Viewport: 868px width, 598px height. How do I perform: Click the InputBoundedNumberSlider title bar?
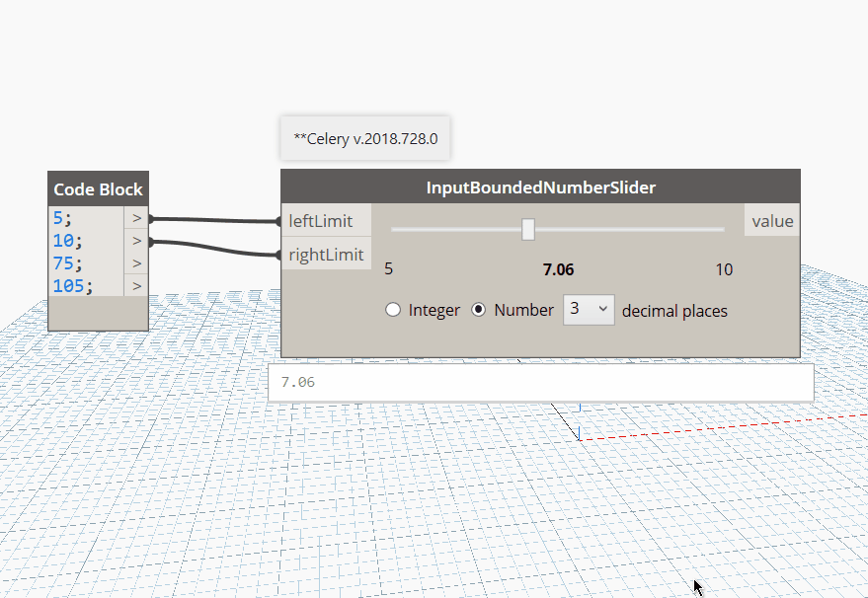tap(540, 187)
